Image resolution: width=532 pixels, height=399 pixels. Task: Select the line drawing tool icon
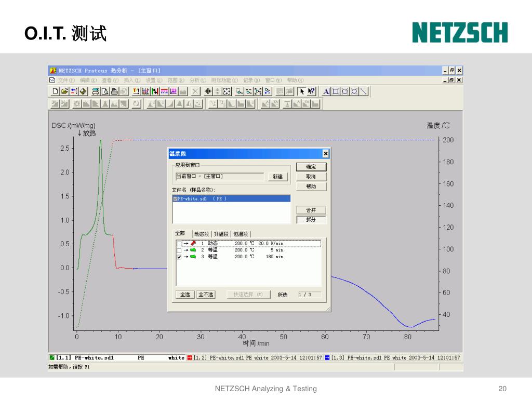[x=363, y=91]
